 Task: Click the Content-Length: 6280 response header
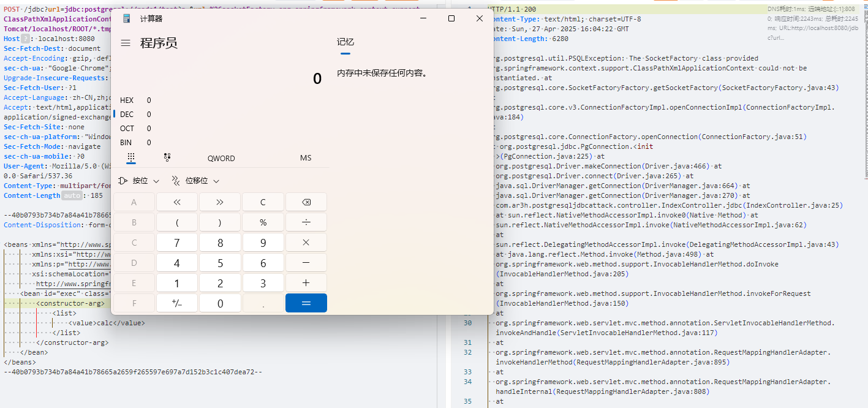pos(530,39)
